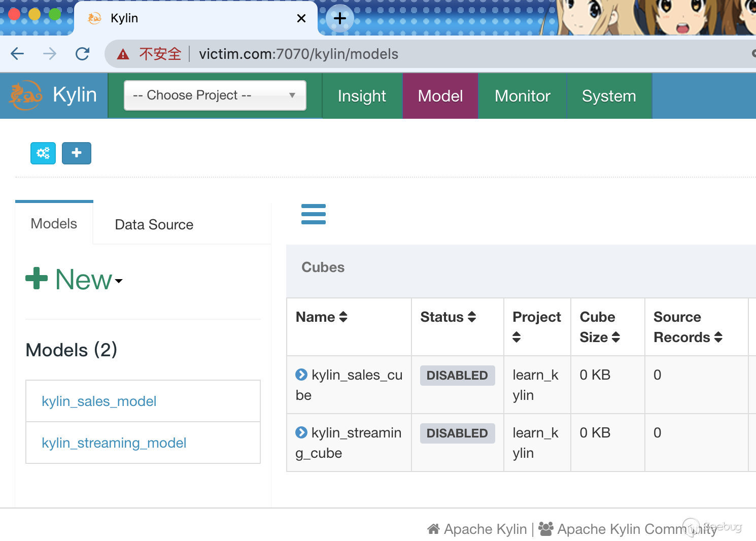
Task: Toggle the hamburger sidebar collapse icon
Action: point(314,214)
